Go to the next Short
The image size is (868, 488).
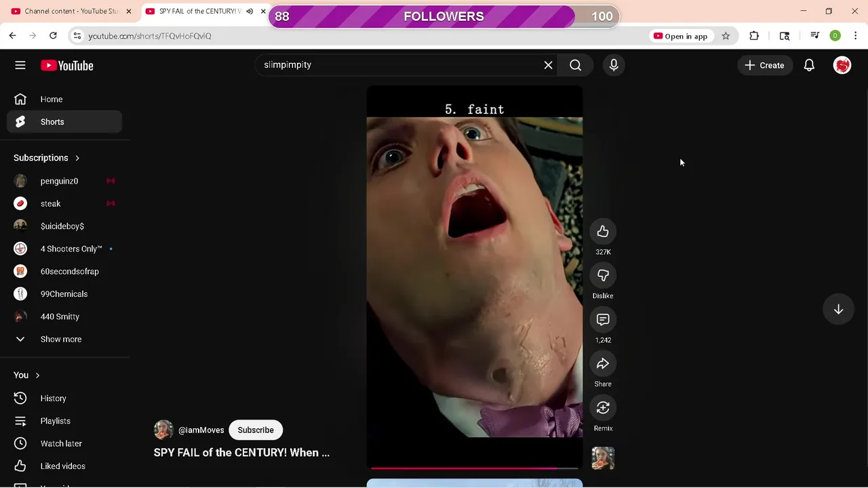(x=838, y=309)
